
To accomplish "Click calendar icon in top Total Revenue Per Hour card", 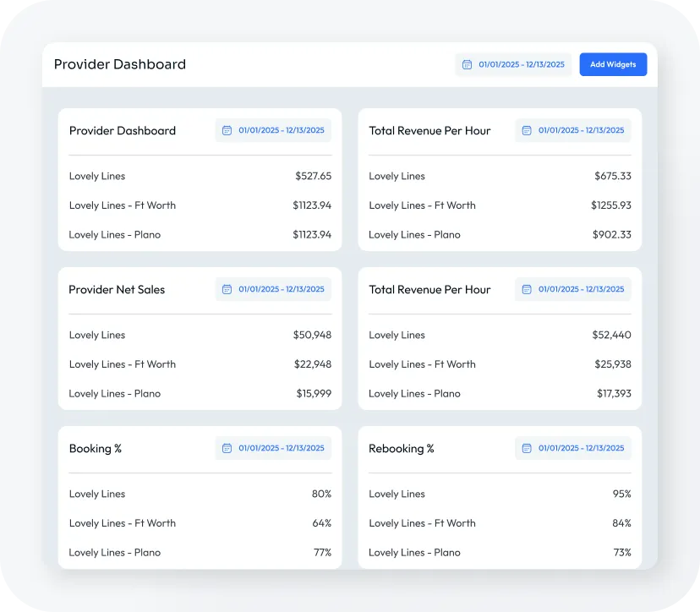I will [527, 130].
